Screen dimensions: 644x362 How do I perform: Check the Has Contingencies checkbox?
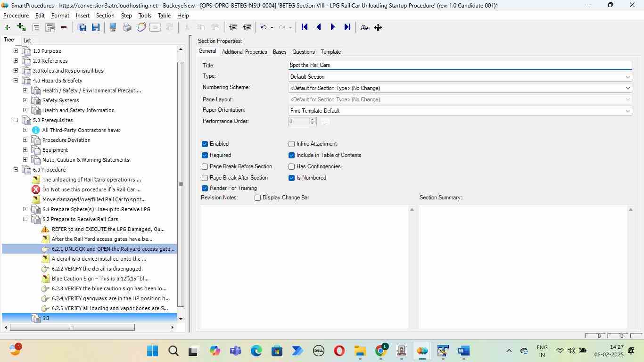tap(291, 166)
